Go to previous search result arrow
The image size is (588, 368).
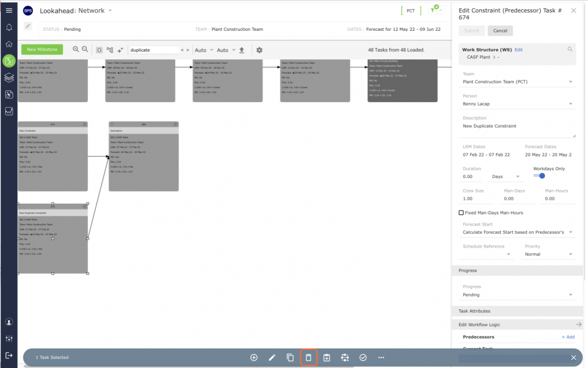click(x=182, y=50)
